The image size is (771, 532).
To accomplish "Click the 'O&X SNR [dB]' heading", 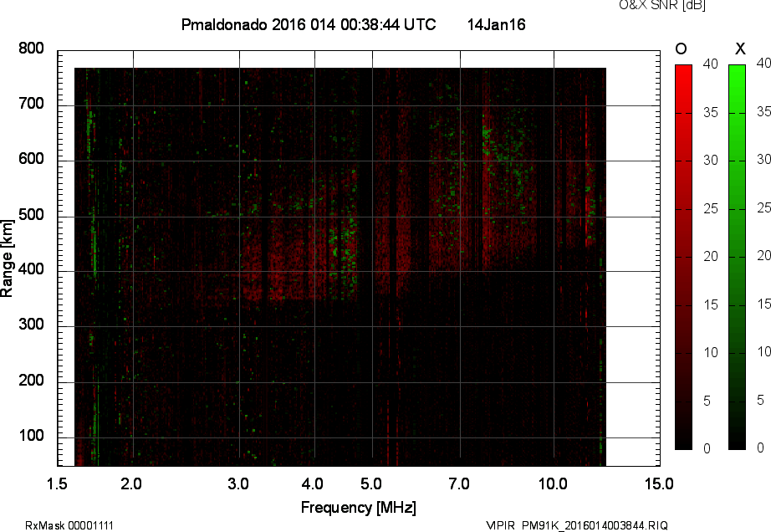I will tap(661, 5).
